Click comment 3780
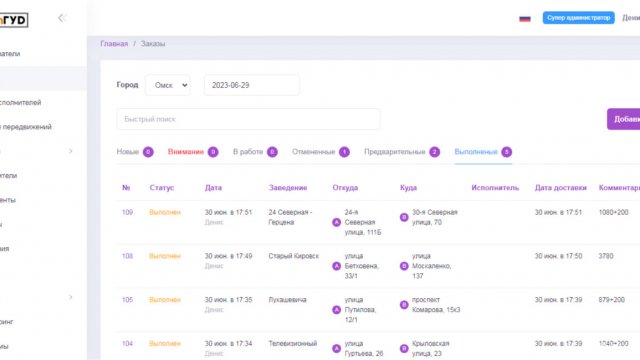 tap(606, 256)
